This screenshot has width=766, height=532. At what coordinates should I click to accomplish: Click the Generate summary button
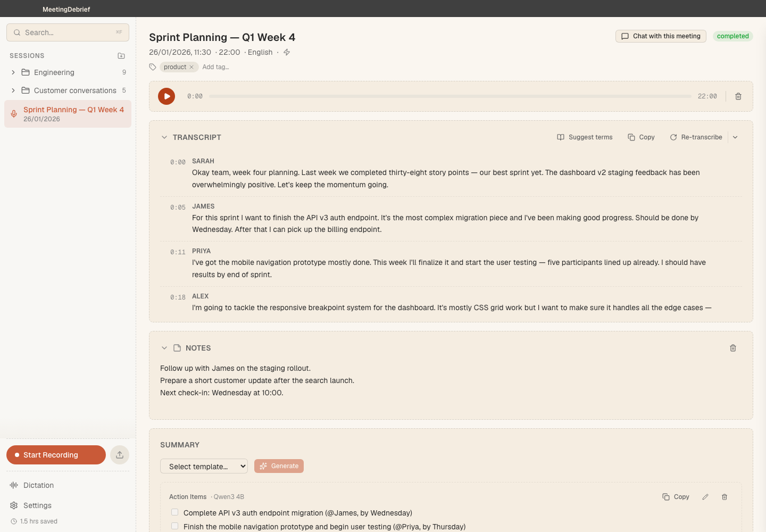click(x=279, y=466)
